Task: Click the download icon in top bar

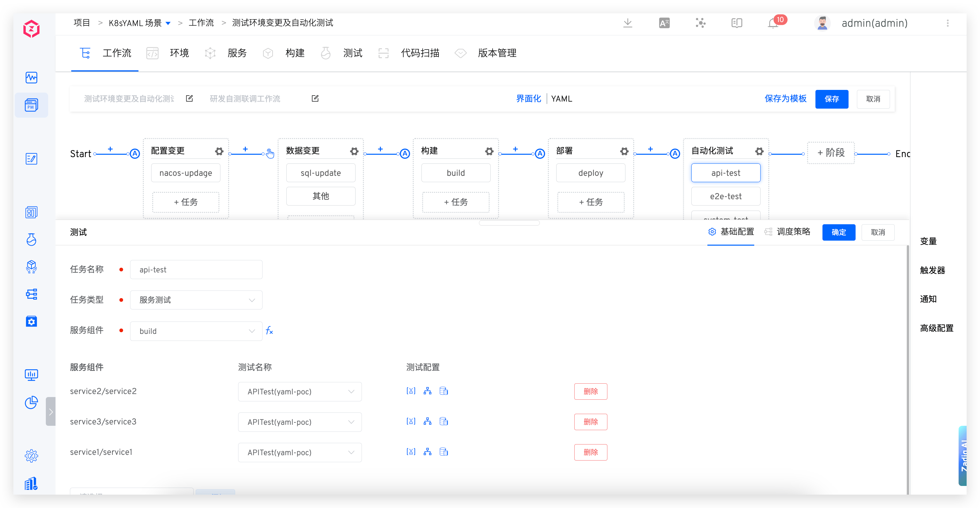Action: coord(628,23)
